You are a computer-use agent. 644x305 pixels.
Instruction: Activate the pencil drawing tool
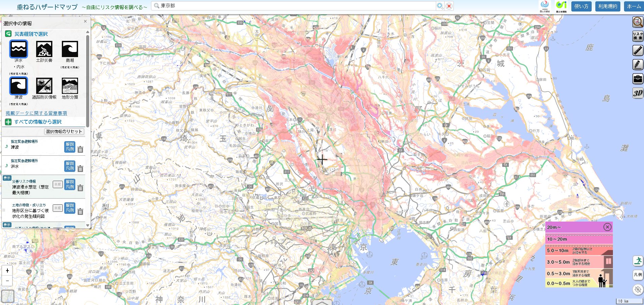pyautogui.click(x=638, y=65)
